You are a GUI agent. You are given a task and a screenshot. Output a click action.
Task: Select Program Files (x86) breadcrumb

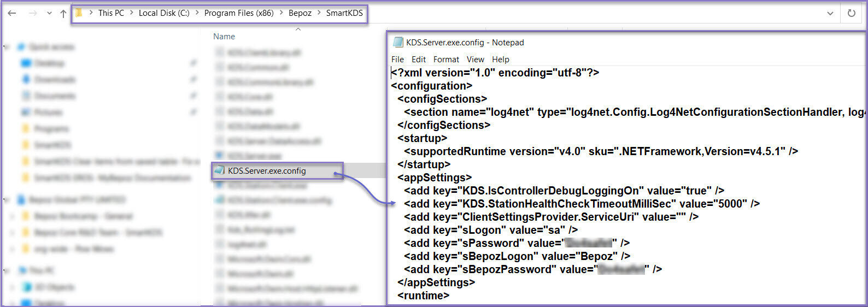click(239, 13)
